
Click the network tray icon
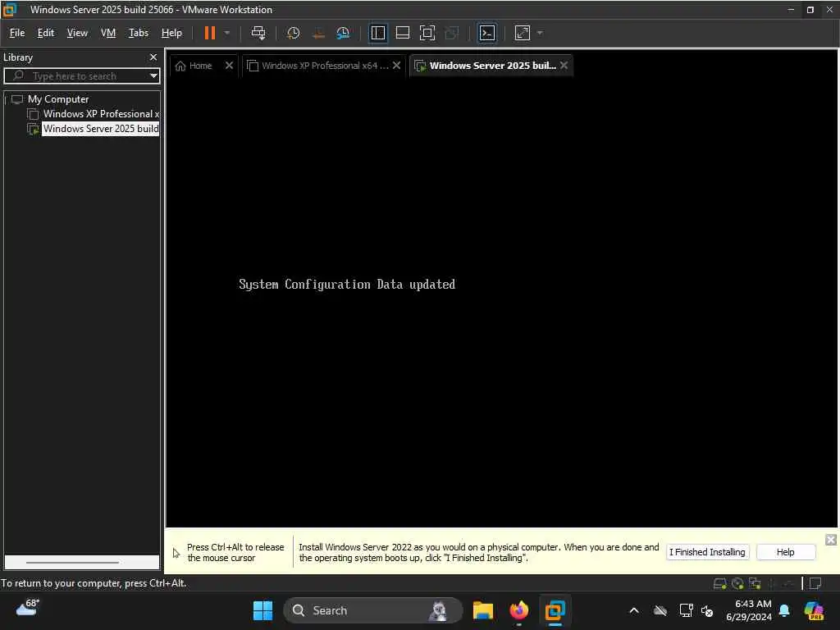[x=686, y=610]
